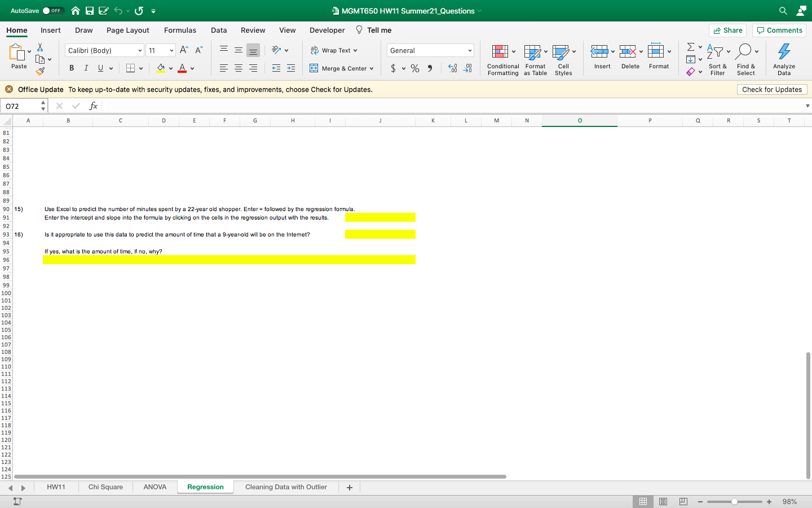
Task: Expand Merge & Center options arrow
Action: 372,68
